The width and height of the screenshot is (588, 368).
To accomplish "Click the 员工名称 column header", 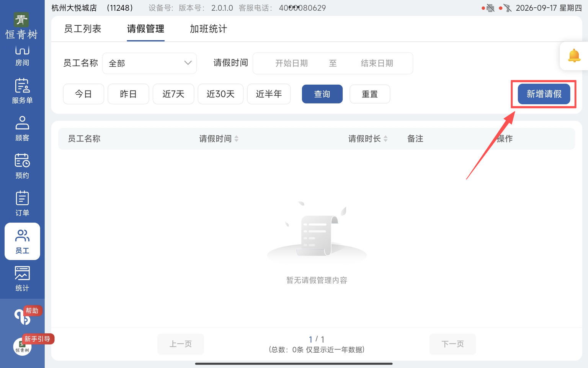I will click(x=84, y=139).
